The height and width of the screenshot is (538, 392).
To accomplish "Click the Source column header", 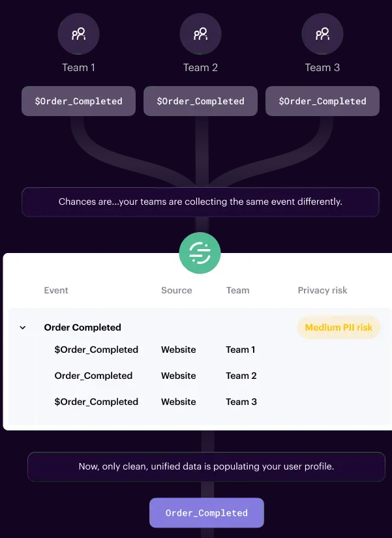I will [x=177, y=290].
